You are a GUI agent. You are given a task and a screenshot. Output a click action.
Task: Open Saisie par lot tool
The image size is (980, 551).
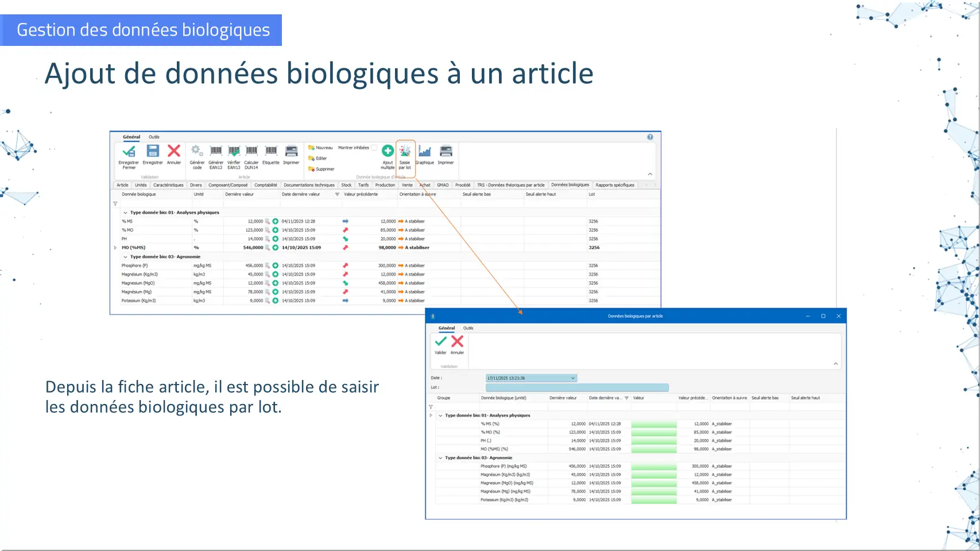pyautogui.click(x=405, y=152)
